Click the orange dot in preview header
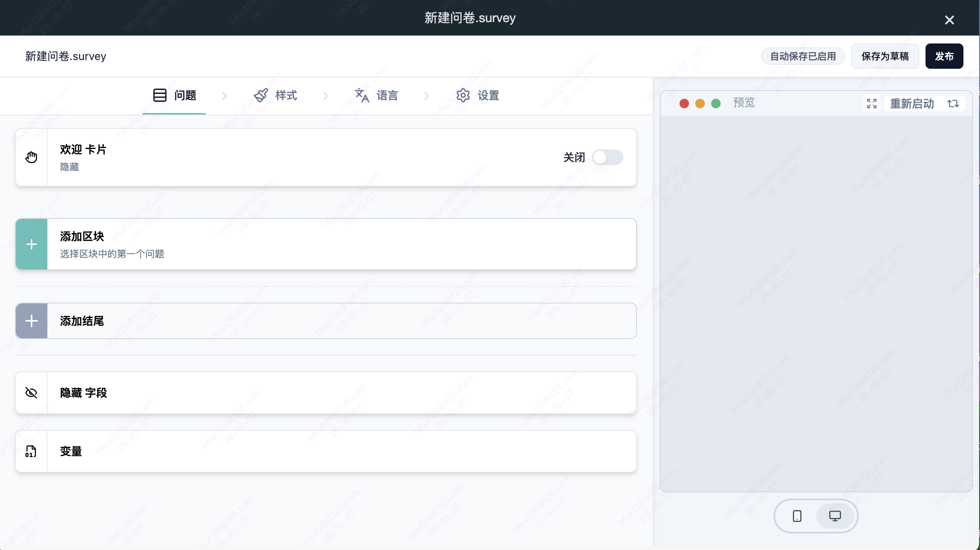Image resolution: width=980 pixels, height=550 pixels. [700, 104]
